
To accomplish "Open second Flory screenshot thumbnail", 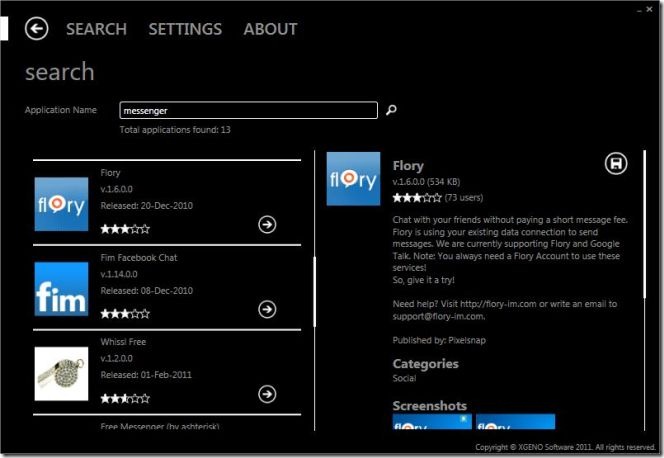I will [515, 422].
